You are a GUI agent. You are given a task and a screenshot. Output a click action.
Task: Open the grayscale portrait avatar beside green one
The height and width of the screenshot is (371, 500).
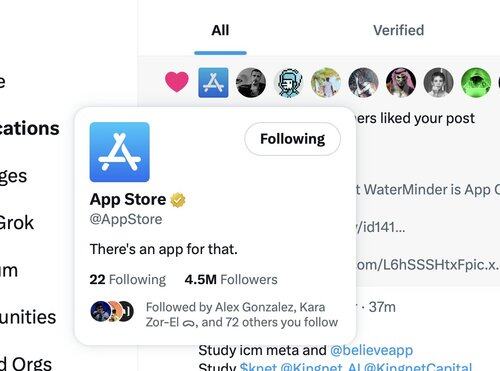pos(438,83)
